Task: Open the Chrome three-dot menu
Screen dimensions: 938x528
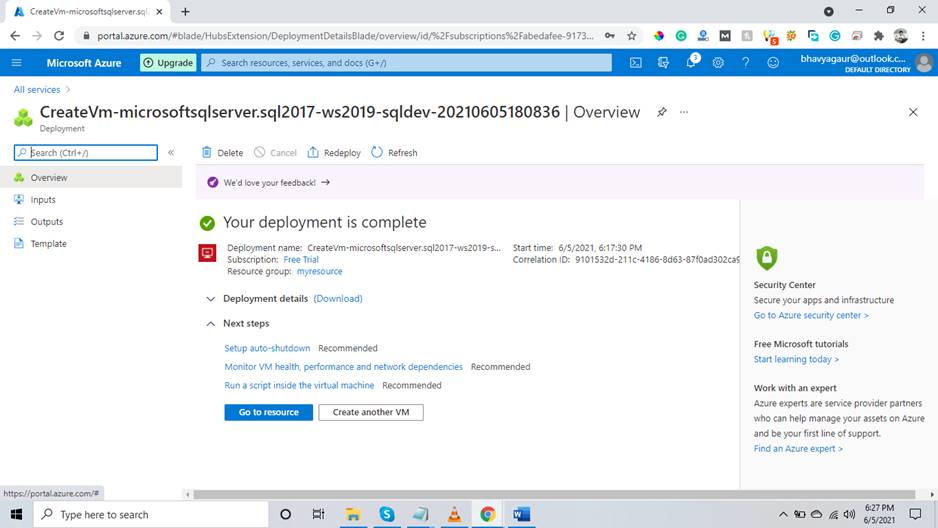Action: click(923, 36)
